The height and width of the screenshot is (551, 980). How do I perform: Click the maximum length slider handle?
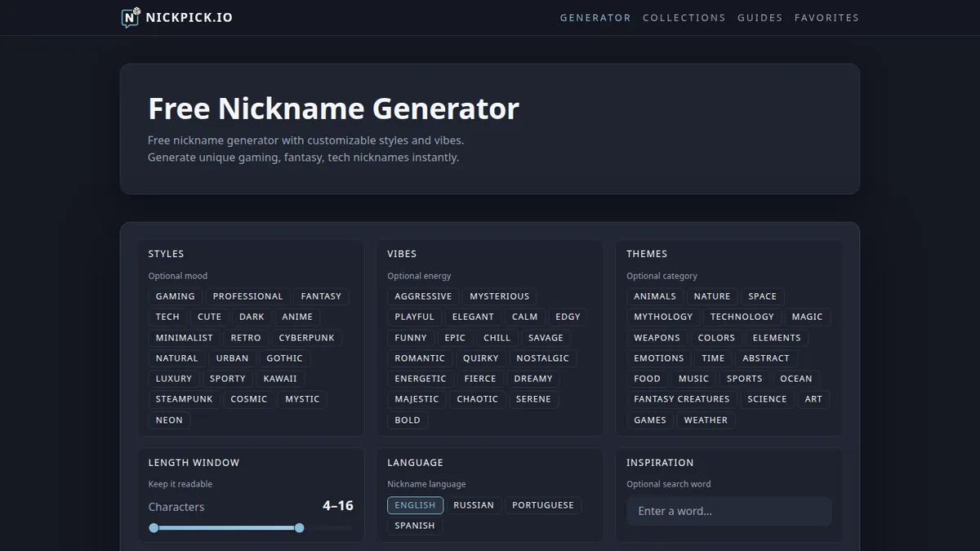tap(299, 528)
